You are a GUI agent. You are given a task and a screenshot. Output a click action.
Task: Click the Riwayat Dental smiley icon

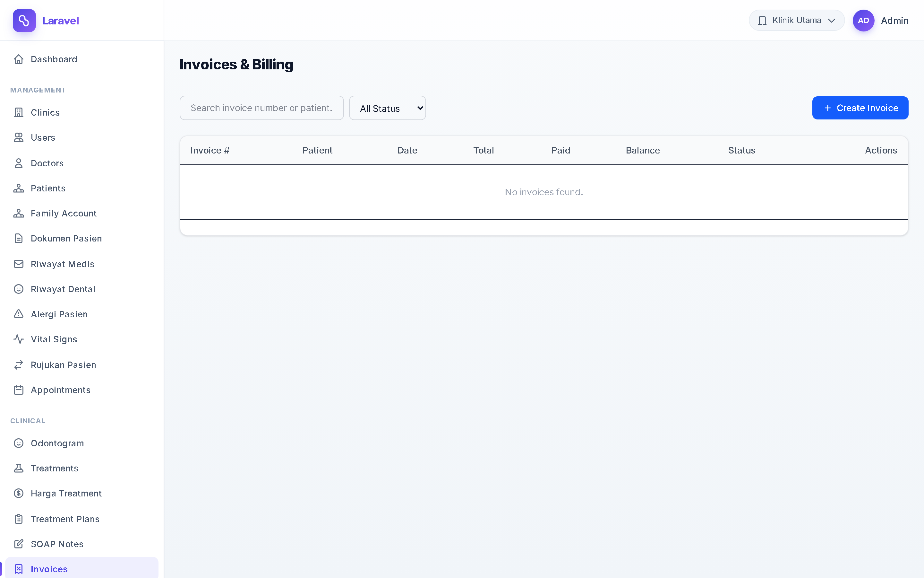pos(18,289)
